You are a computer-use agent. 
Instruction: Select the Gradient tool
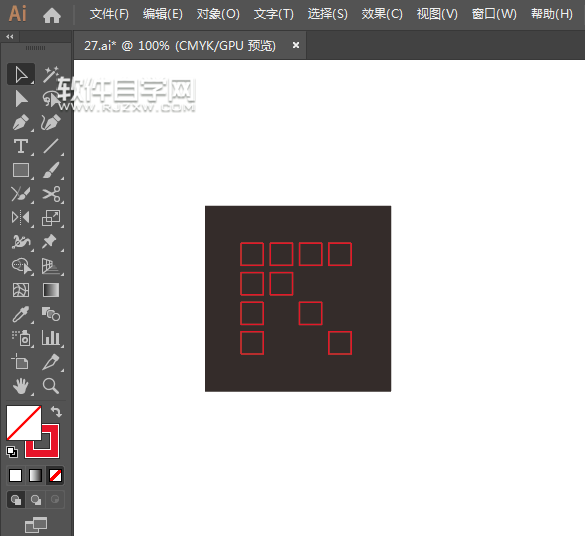coord(51,290)
